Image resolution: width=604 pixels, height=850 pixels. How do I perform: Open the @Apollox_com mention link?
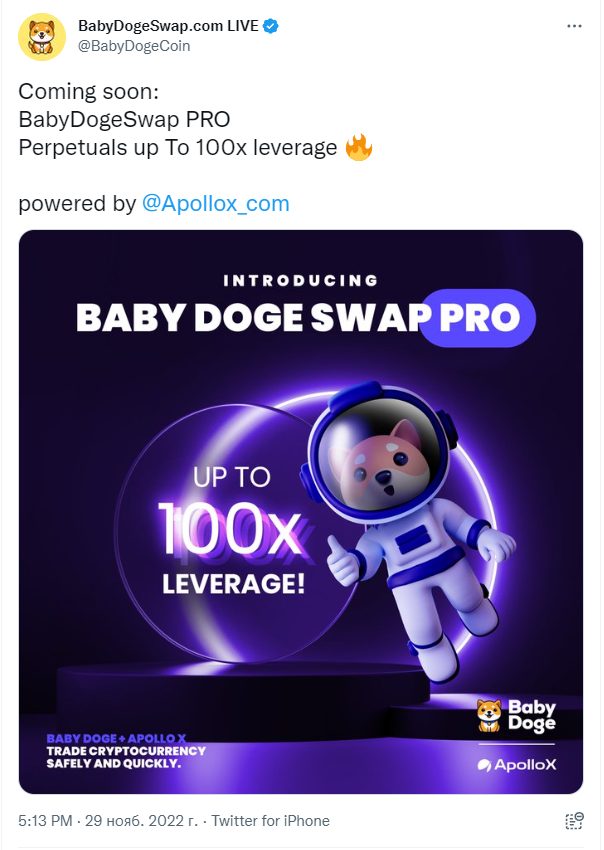216,204
